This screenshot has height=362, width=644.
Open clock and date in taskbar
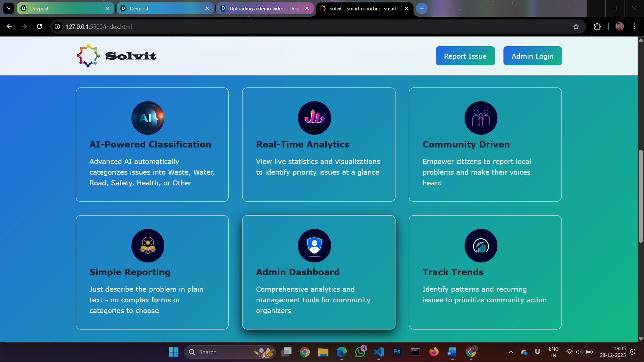[613, 352]
